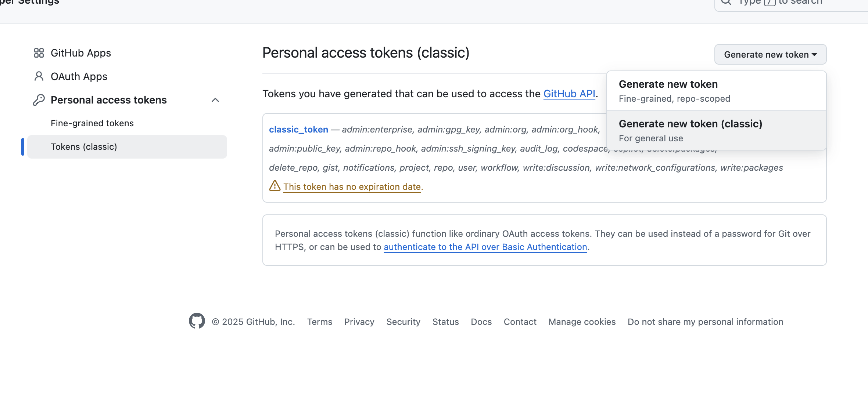The image size is (868, 406).
Task: Click the Personal access tokens key icon
Action: [39, 100]
